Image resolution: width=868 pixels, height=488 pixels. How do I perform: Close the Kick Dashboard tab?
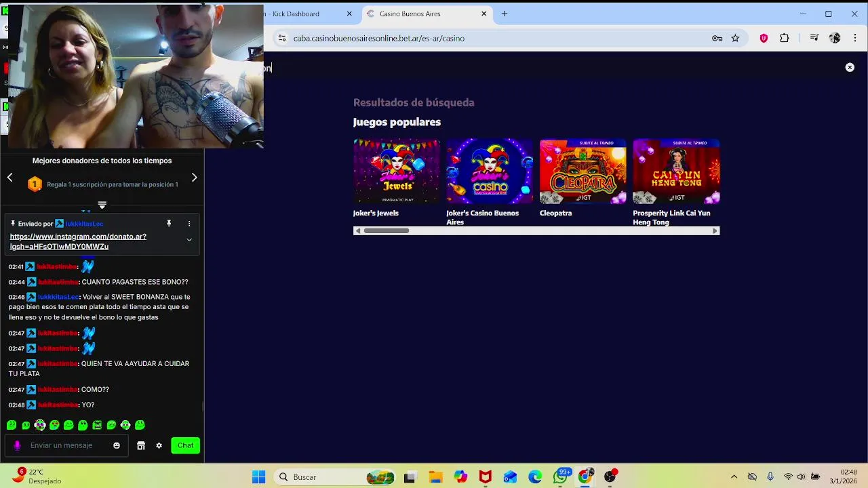tap(350, 14)
